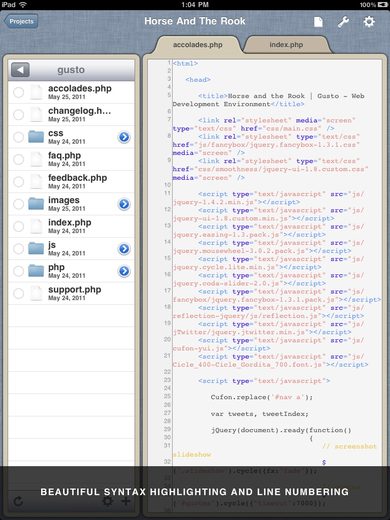Click the js folder icon
The height and width of the screenshot is (520, 390).
[36, 249]
